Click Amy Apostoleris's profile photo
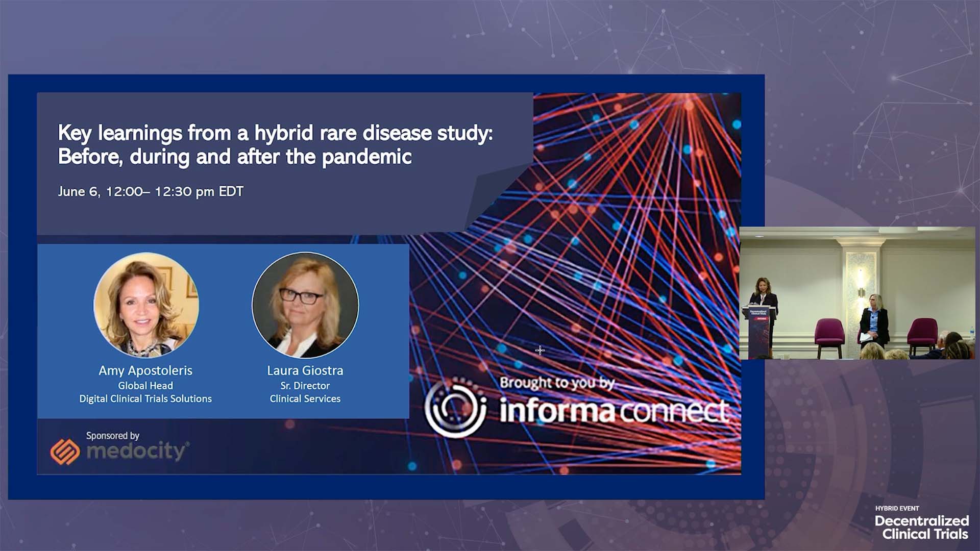 (146, 305)
